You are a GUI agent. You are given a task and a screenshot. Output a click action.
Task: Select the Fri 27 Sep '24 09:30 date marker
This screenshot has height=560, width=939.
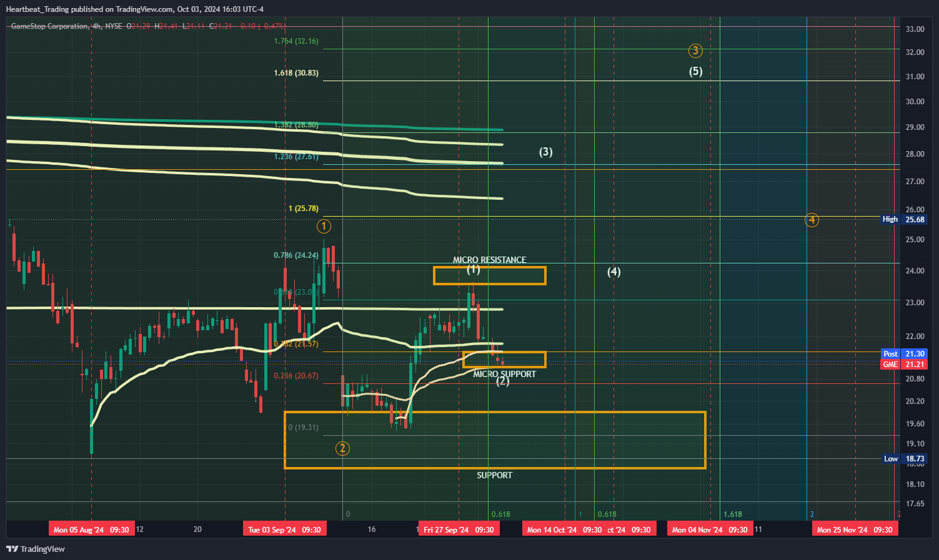click(459, 529)
